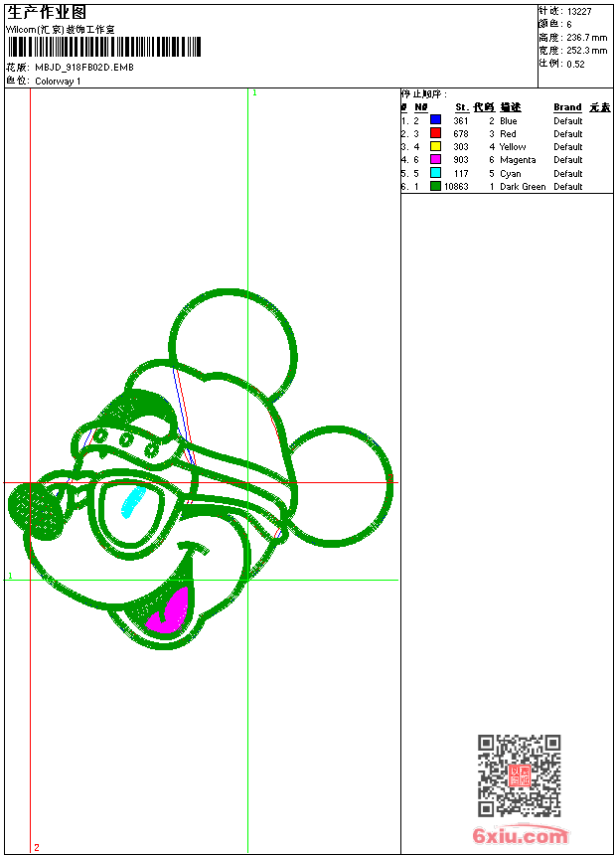Click the Wilcom studio name line

click(x=60, y=30)
